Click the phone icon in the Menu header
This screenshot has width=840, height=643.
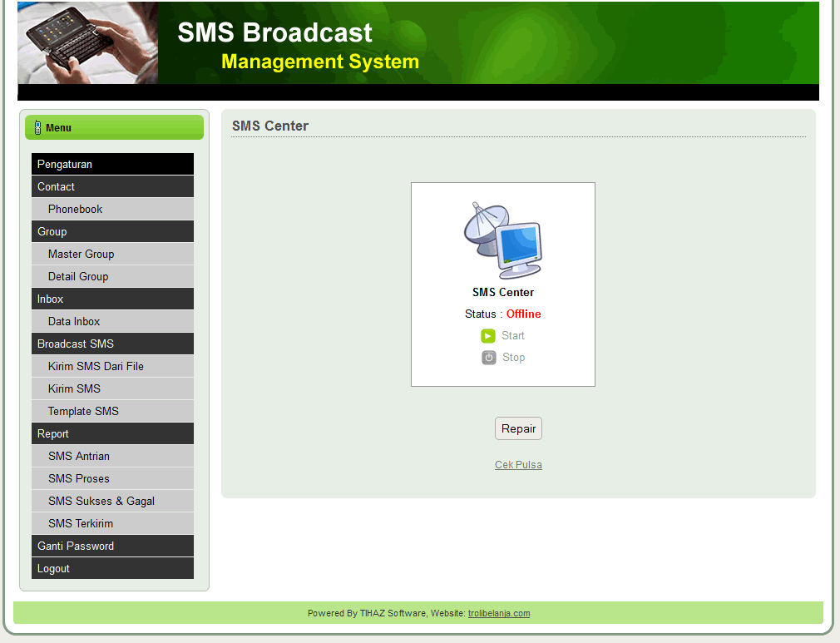[37, 127]
